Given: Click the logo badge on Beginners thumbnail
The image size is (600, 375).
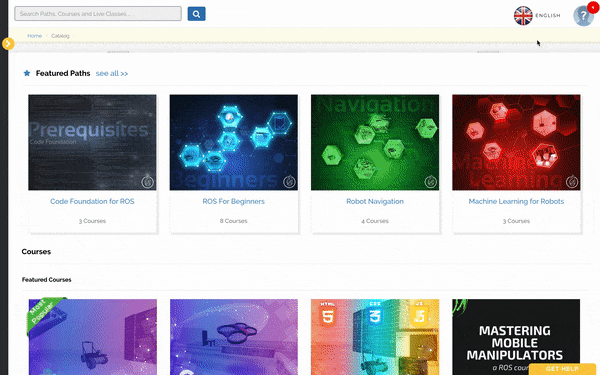Looking at the screenshot, I should click(x=289, y=182).
